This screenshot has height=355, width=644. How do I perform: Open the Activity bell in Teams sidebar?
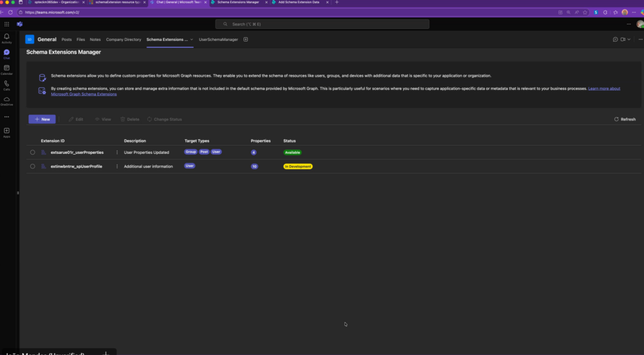point(6,38)
